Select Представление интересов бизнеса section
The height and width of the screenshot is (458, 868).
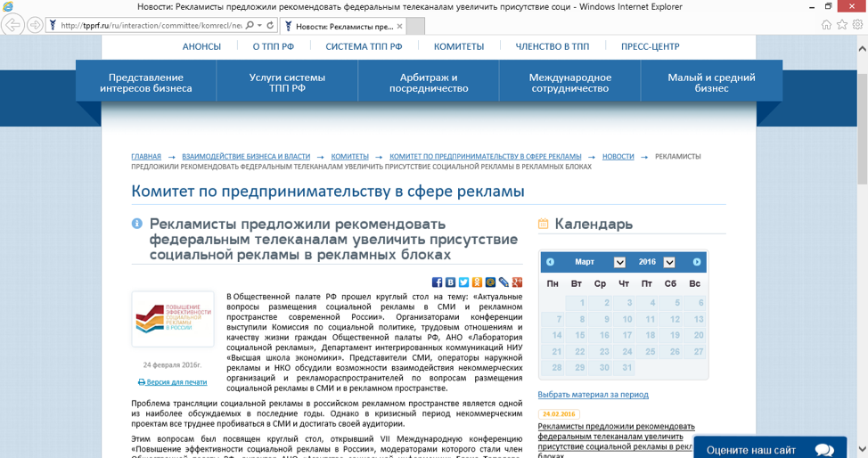[x=146, y=81]
